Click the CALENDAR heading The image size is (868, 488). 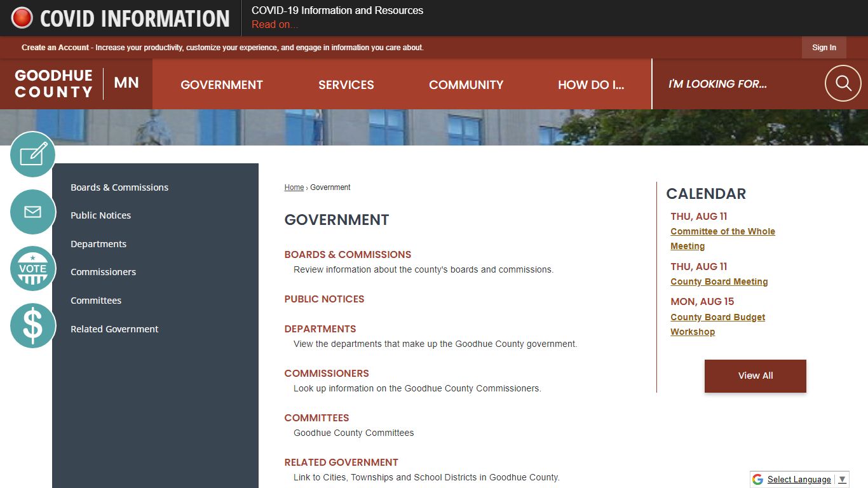706,194
